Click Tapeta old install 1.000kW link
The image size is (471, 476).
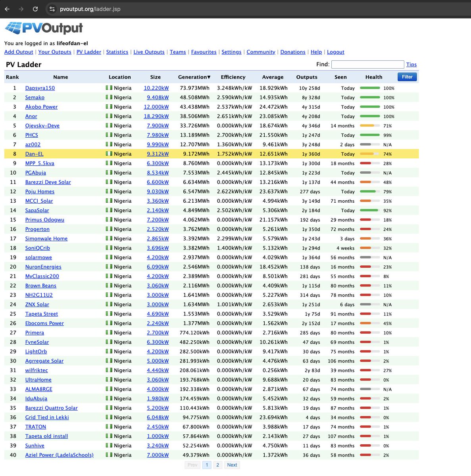tap(158, 436)
